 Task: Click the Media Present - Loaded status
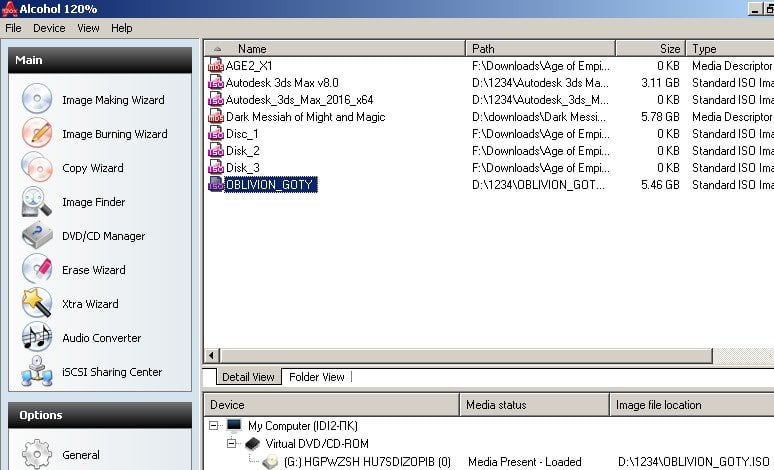(525, 462)
